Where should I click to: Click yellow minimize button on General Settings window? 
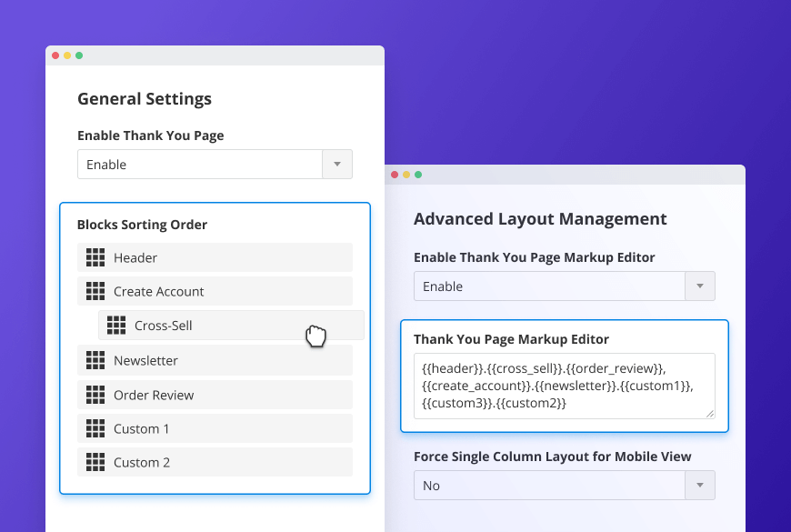(67, 55)
